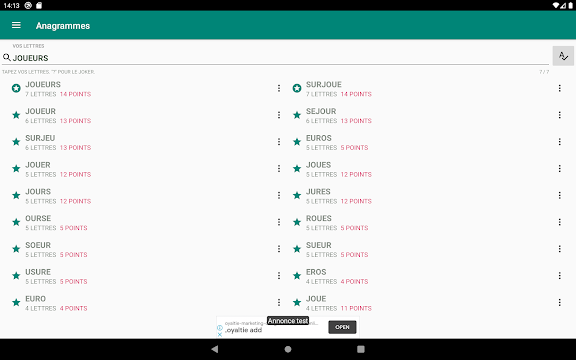This screenshot has height=360, width=576.
Task: Open the overflow menu for JOUER
Action: [279, 169]
